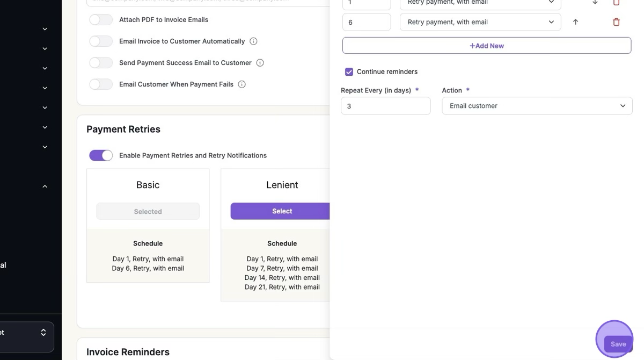Disable Payment Retries and Retry Notifications switch
This screenshot has width=644, height=360.
(101, 155)
